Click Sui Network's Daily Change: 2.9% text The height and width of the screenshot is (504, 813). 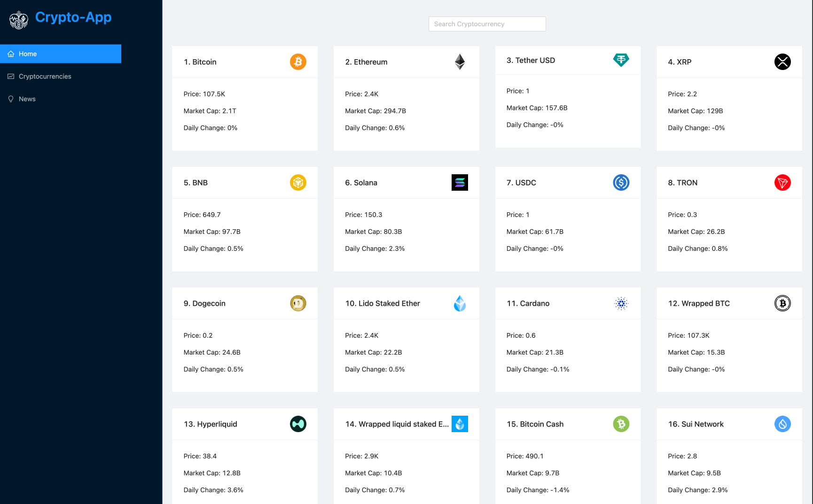(698, 490)
